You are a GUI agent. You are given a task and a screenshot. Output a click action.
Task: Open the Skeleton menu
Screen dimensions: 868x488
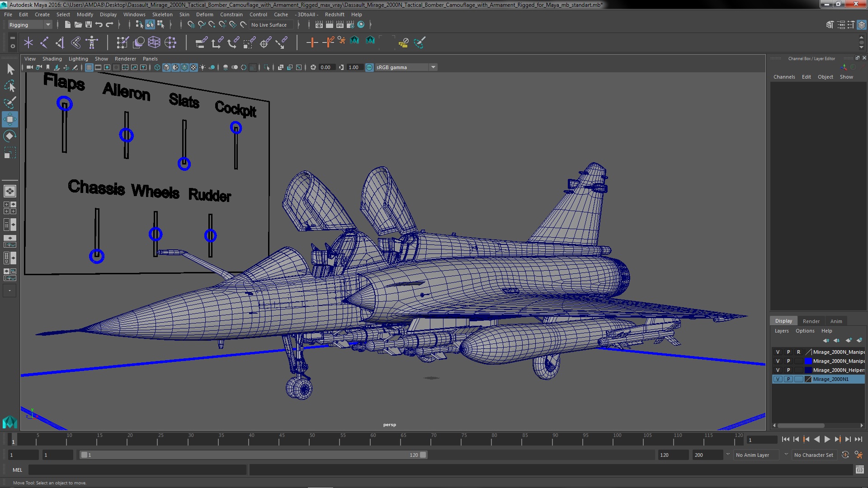pos(162,14)
